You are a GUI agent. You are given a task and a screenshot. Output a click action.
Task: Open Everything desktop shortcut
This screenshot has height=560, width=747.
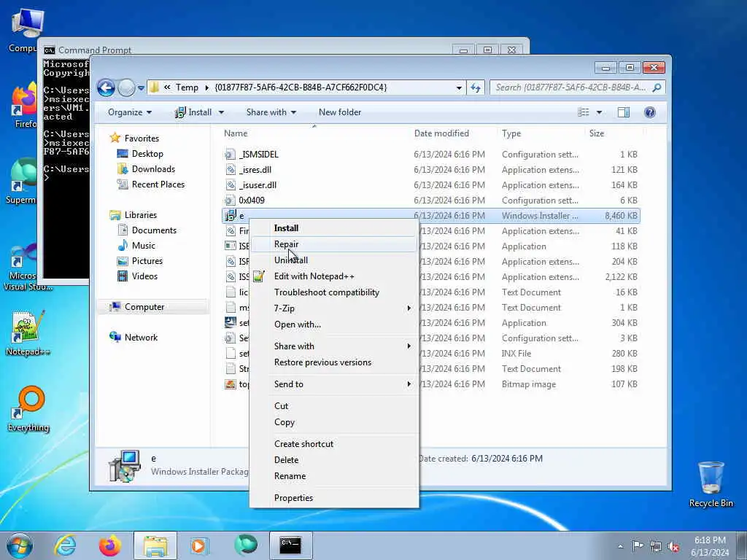pyautogui.click(x=28, y=409)
